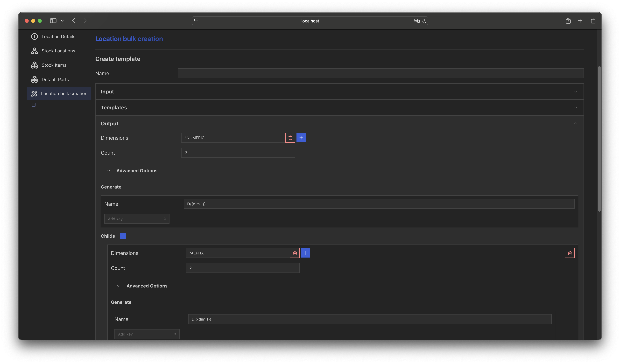
Task: Reload the localhost page
Action: (x=424, y=21)
